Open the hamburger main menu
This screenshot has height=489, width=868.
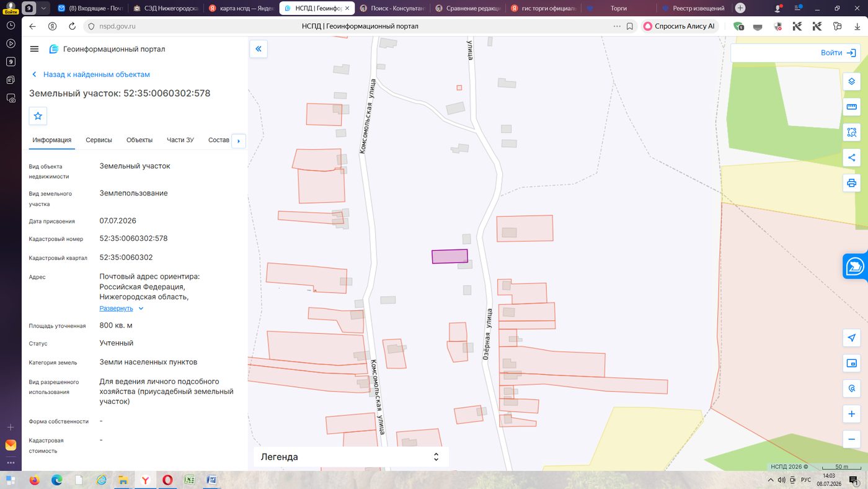point(34,49)
